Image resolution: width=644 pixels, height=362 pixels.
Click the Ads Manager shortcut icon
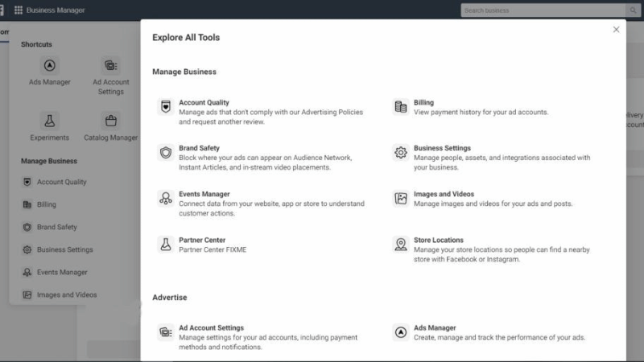pos(50,65)
